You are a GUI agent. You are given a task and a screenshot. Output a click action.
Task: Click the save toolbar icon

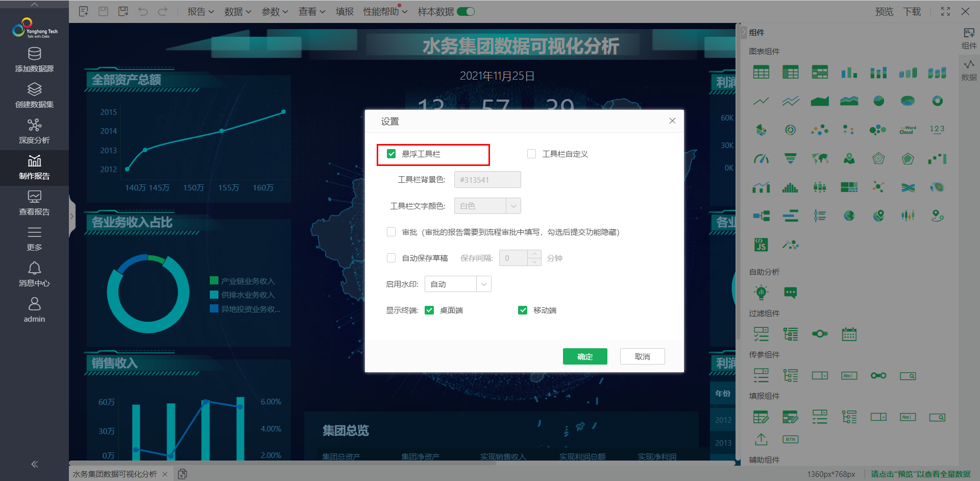coord(103,11)
